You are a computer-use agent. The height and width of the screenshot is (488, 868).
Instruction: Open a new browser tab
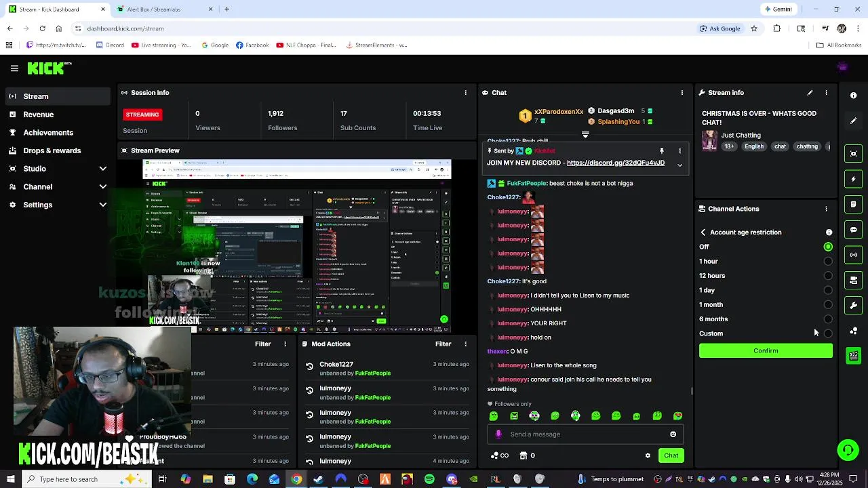pyautogui.click(x=227, y=9)
